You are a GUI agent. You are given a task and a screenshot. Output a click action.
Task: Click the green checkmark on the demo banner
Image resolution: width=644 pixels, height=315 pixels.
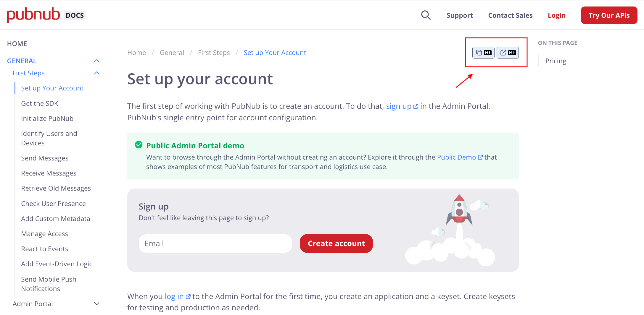tap(138, 144)
